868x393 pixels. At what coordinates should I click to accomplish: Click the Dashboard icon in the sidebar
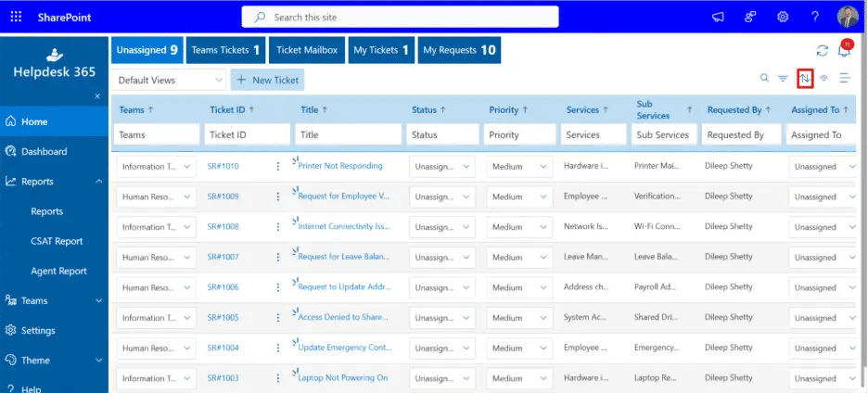tap(10, 152)
